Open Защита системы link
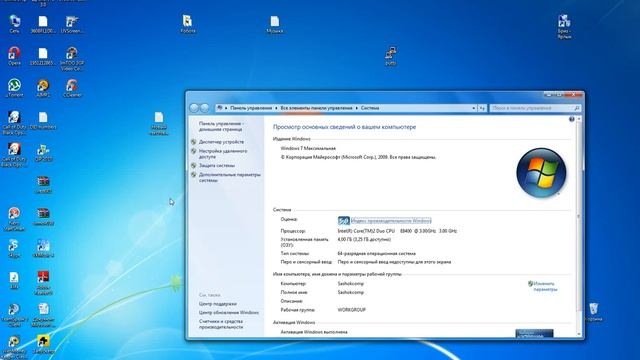Screen dimensions: 640x360 [x=217, y=166]
